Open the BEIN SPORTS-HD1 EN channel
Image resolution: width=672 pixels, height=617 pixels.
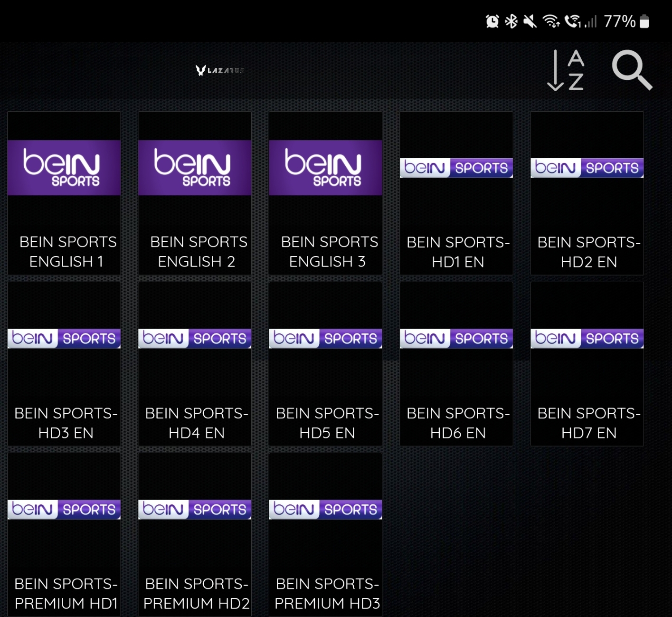coord(456,193)
